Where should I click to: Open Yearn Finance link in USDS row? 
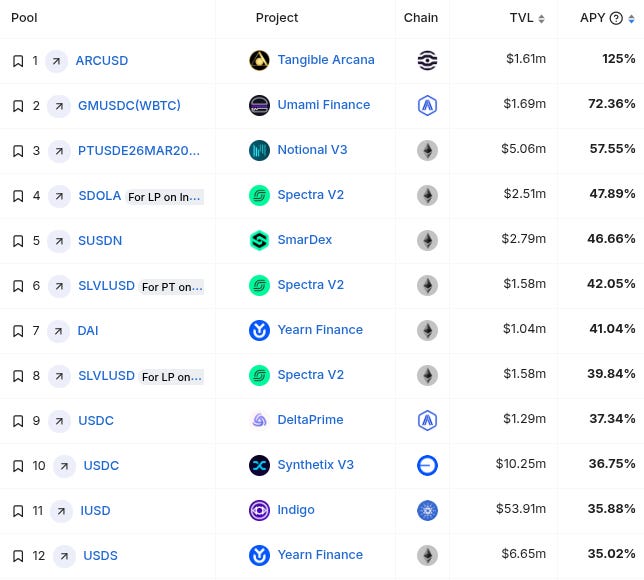click(x=320, y=555)
